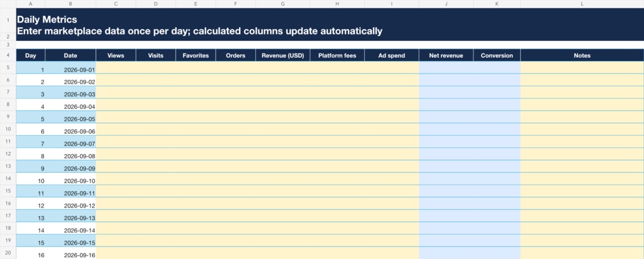Select the date cell 2026-09-01
Image resolution: width=644 pixels, height=259 pixels.
[70, 68]
